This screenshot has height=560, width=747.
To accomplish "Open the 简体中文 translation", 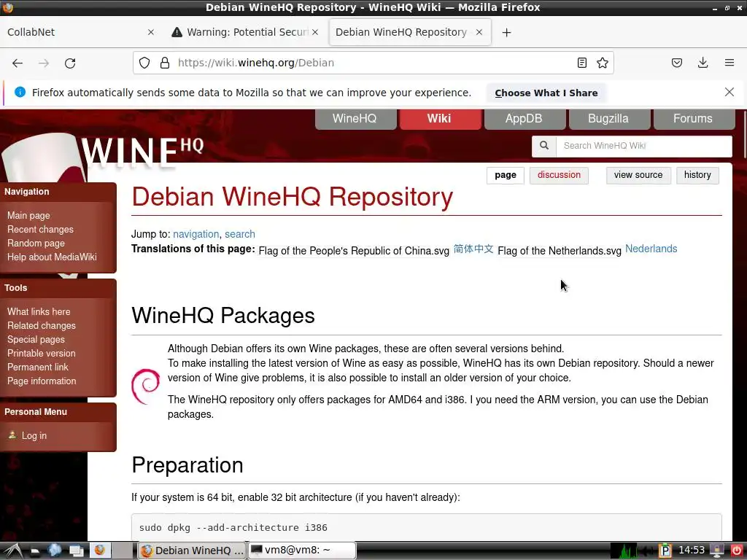I will pos(473,249).
